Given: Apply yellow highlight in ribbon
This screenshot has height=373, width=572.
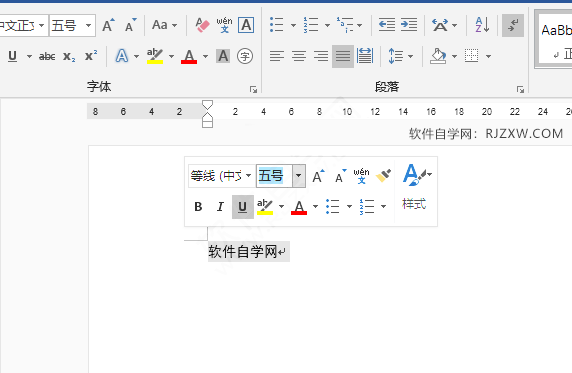Looking at the screenshot, I should (155, 56).
